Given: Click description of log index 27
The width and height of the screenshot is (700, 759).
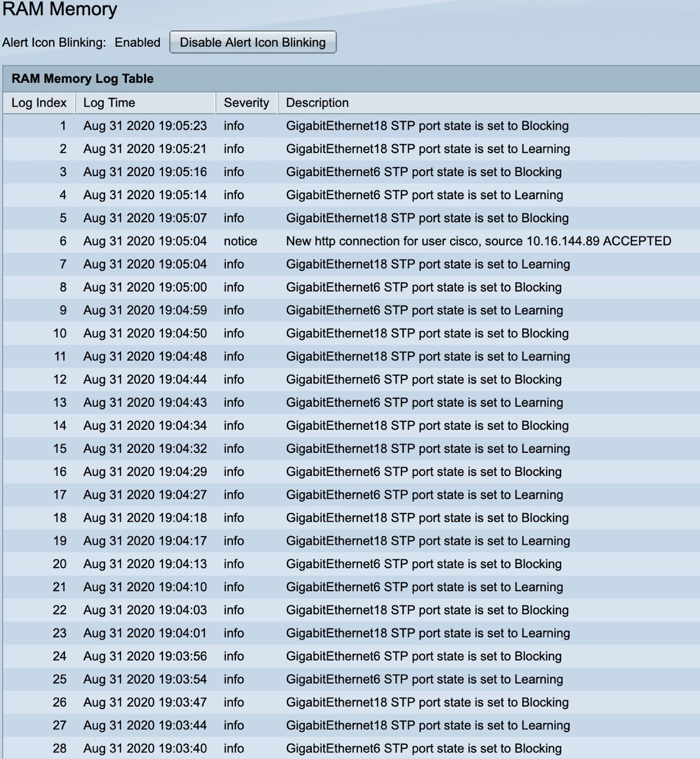Looking at the screenshot, I should click(428, 726).
